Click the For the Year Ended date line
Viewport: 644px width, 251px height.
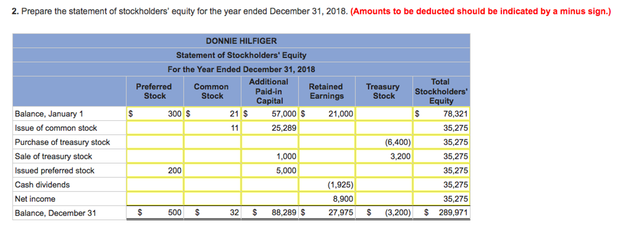241,69
